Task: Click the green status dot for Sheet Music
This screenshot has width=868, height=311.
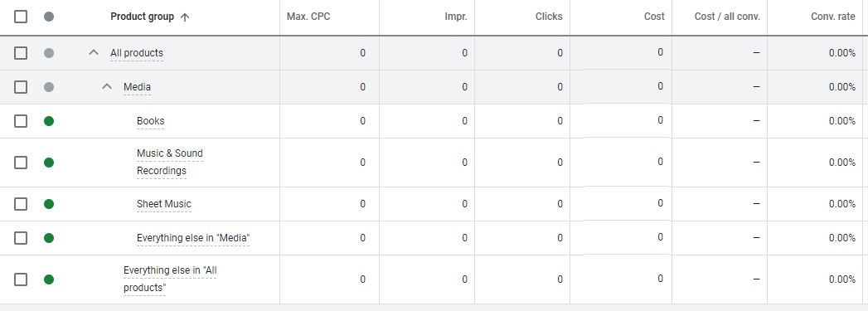Action: tap(49, 204)
